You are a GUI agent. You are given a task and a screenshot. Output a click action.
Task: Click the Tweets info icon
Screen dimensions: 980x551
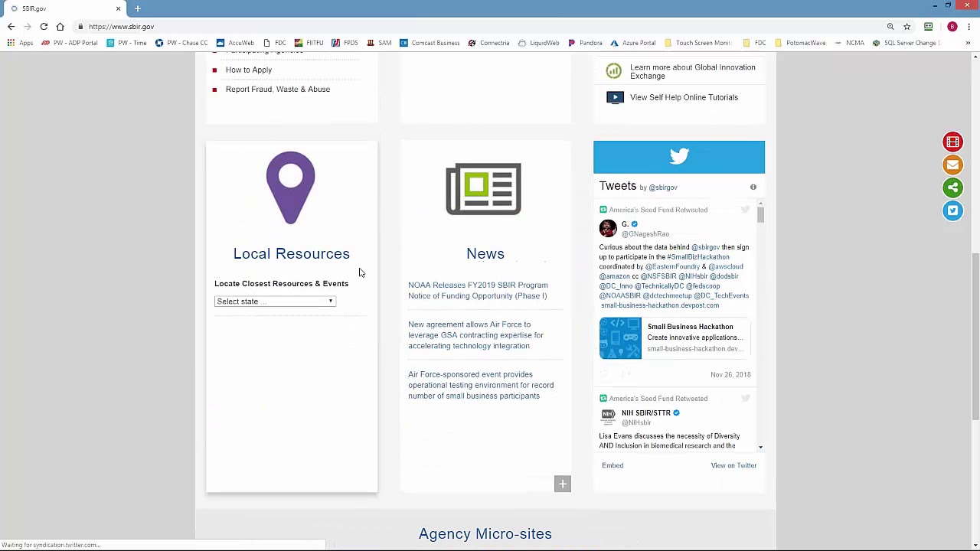[x=753, y=187]
